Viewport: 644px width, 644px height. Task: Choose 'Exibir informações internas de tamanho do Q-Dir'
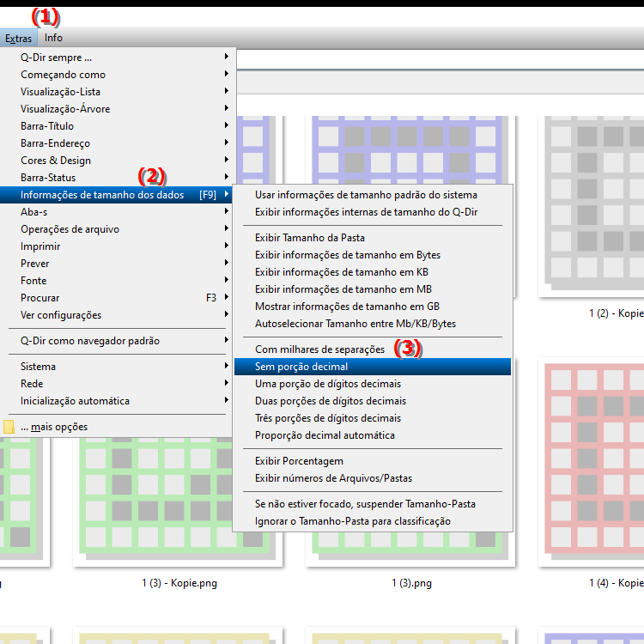(x=373, y=212)
